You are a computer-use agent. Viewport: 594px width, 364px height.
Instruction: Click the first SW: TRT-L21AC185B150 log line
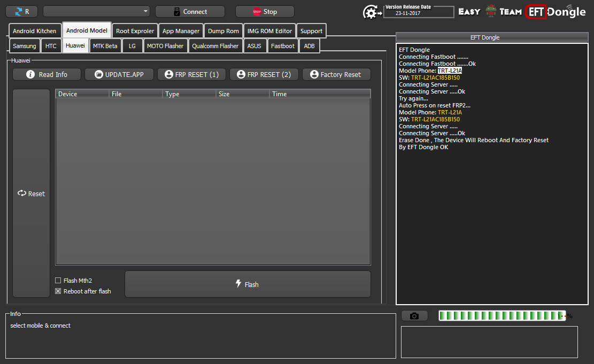[429, 78]
